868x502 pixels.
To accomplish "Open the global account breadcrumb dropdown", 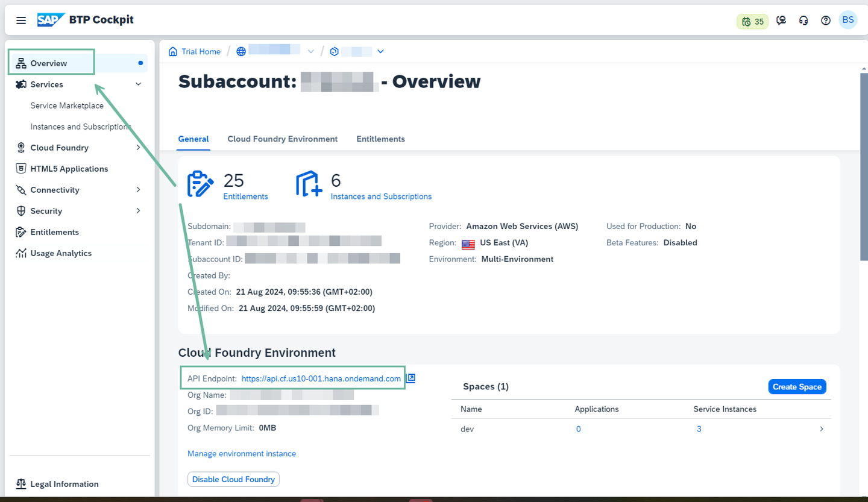I will click(311, 51).
